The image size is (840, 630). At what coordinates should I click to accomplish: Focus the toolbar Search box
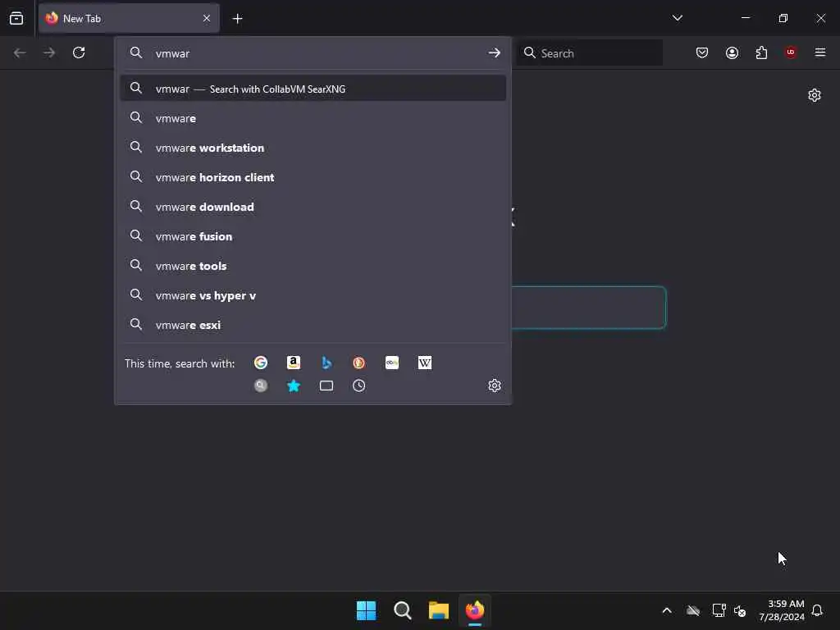(589, 52)
